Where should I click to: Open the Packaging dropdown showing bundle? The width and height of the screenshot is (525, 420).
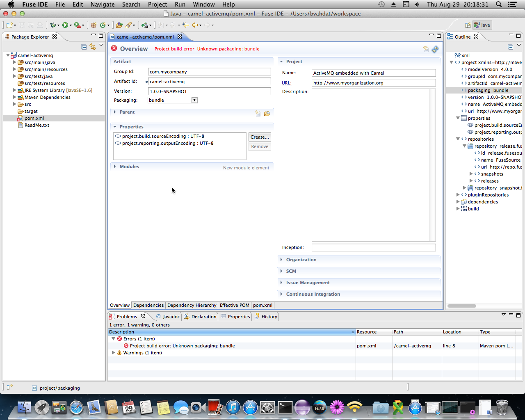pos(194,100)
